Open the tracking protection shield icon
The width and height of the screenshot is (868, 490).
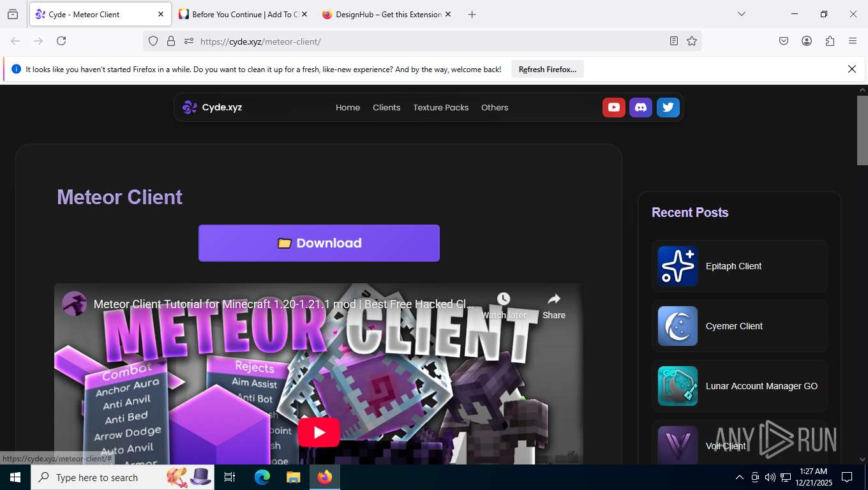[x=153, y=41]
